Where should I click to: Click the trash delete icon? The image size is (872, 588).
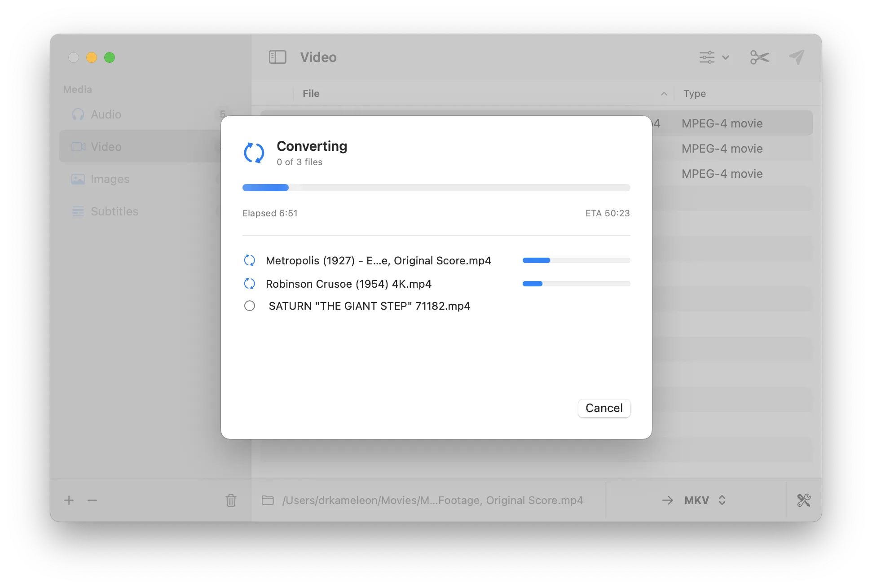pyautogui.click(x=231, y=500)
